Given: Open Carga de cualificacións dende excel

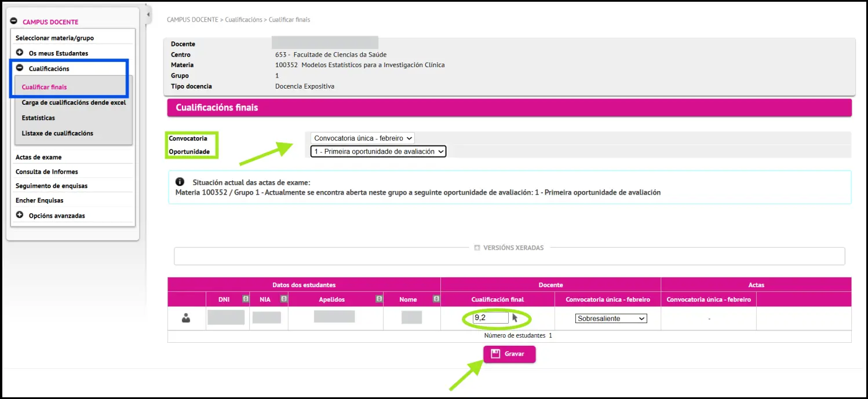Looking at the screenshot, I should (74, 103).
